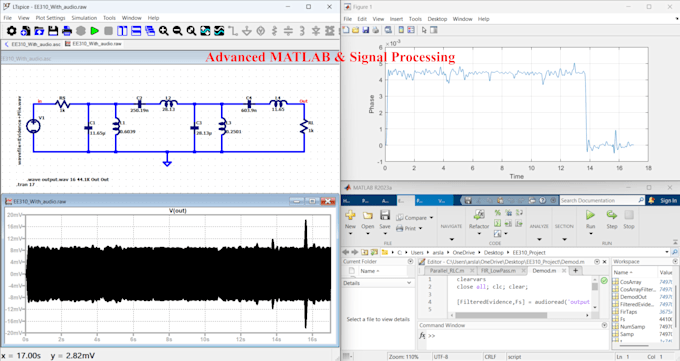Click LTspice open file folder icon

(x=39, y=31)
